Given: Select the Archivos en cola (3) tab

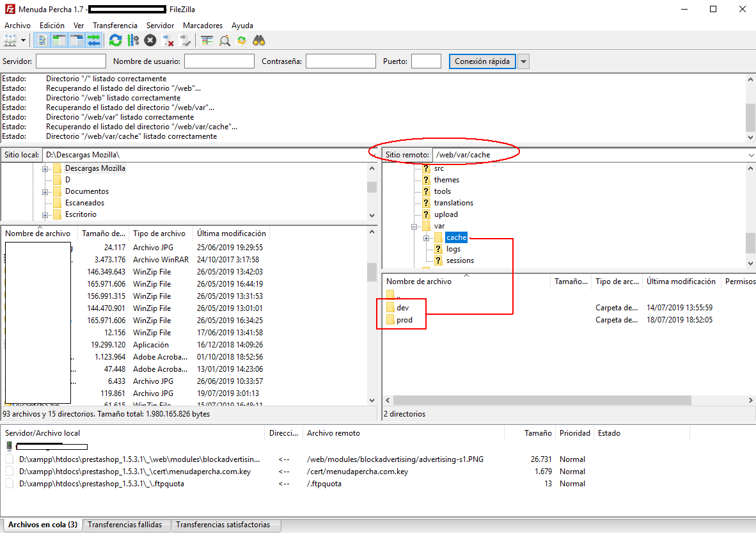Looking at the screenshot, I should 42,525.
